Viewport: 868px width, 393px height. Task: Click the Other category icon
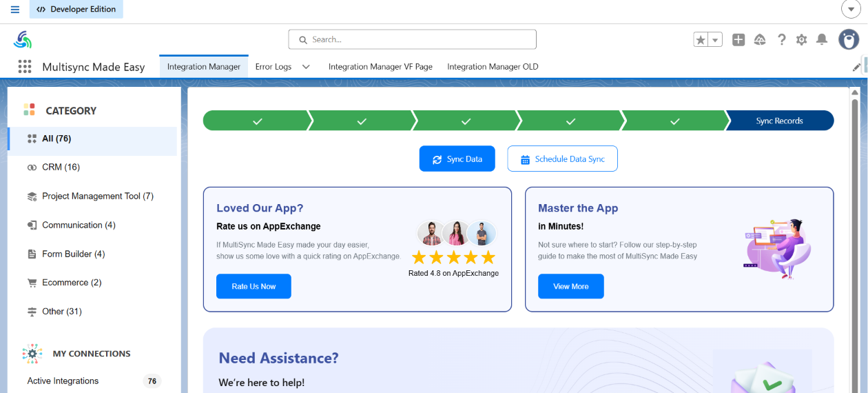[x=32, y=312]
